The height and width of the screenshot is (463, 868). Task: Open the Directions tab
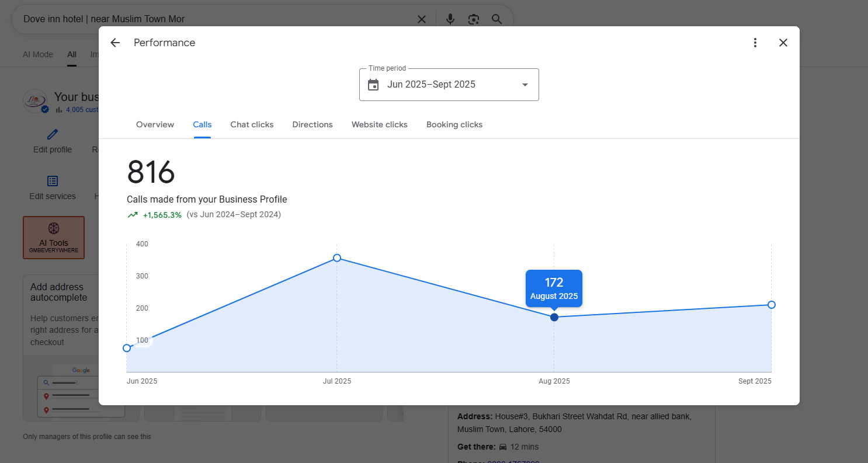[313, 124]
